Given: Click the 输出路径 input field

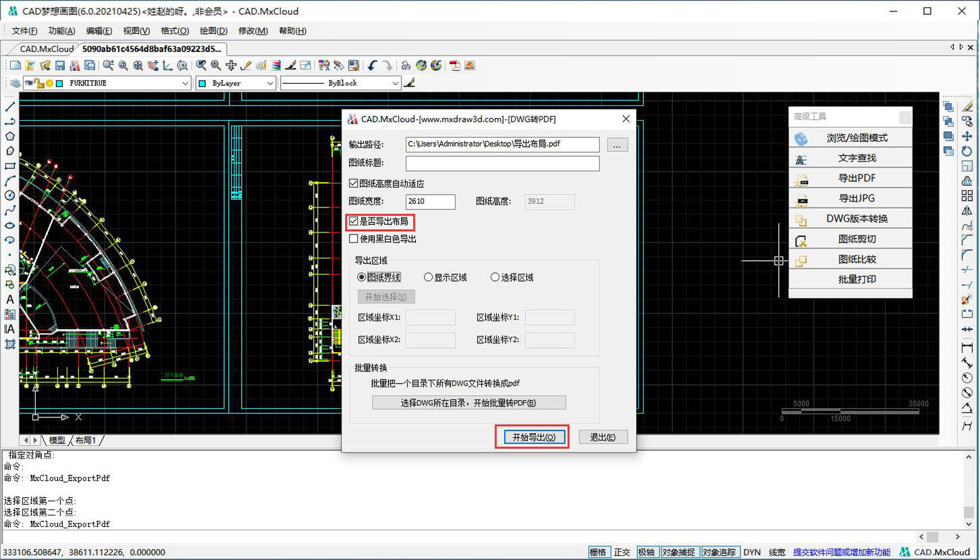Looking at the screenshot, I should pos(502,145).
